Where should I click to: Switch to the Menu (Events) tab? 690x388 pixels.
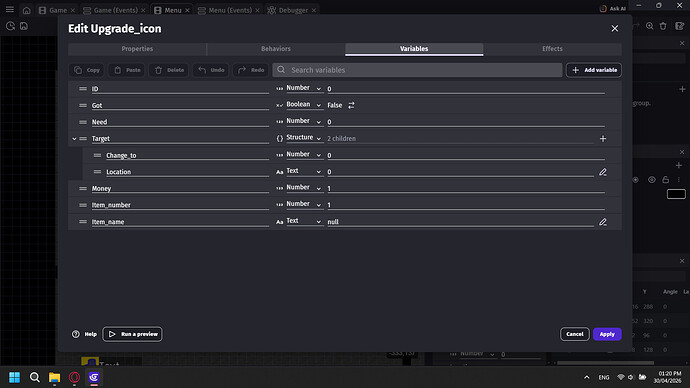229,10
